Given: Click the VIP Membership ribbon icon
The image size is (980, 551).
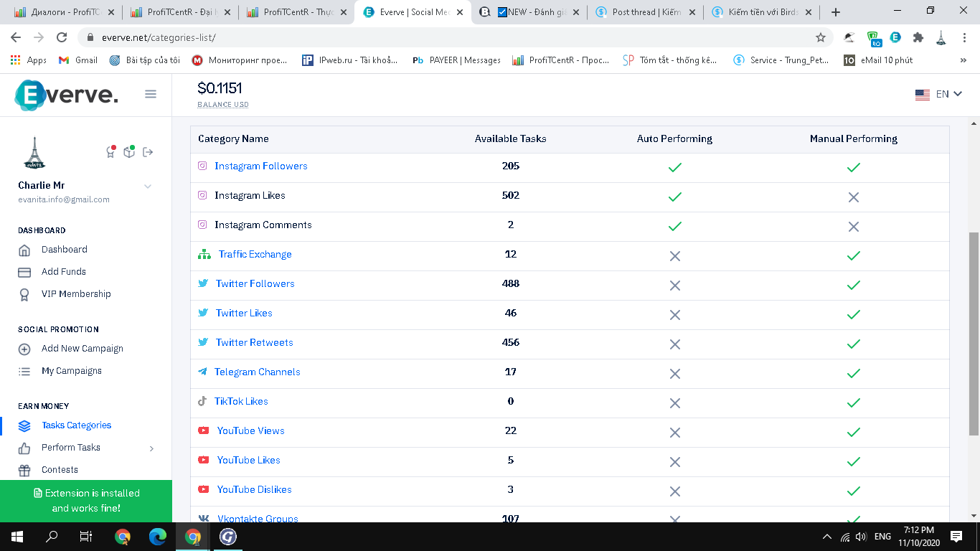Looking at the screenshot, I should click(24, 294).
